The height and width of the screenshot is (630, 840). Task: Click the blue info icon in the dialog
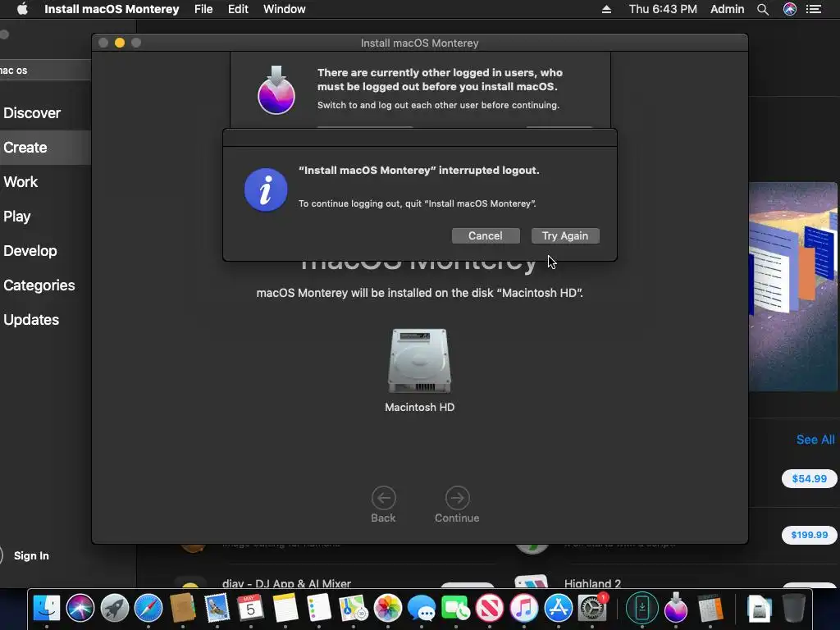266,189
